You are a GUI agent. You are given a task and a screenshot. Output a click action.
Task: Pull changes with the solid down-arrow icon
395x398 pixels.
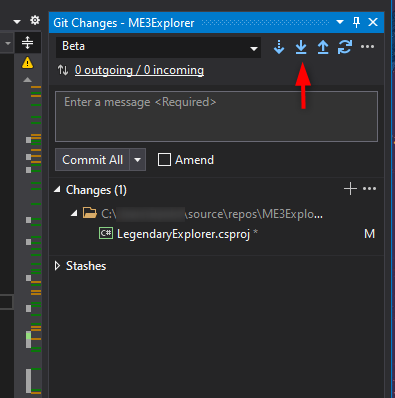tap(301, 47)
